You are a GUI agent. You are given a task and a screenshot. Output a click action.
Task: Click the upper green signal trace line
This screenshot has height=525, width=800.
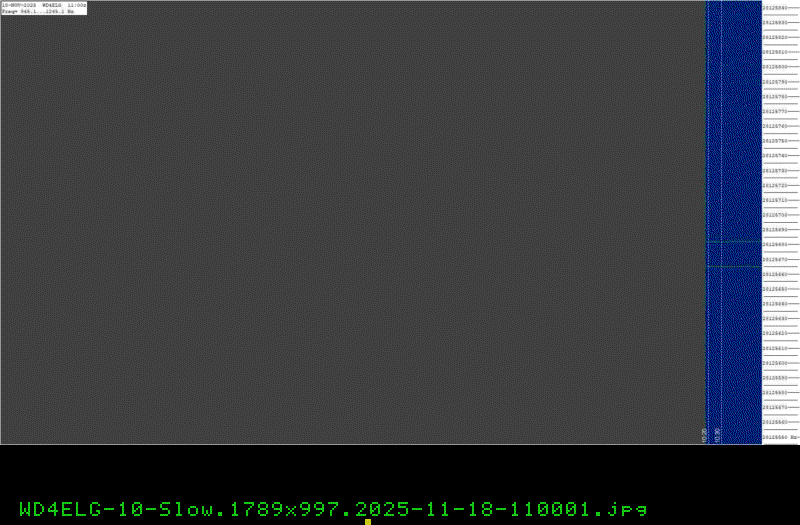[x=734, y=242]
